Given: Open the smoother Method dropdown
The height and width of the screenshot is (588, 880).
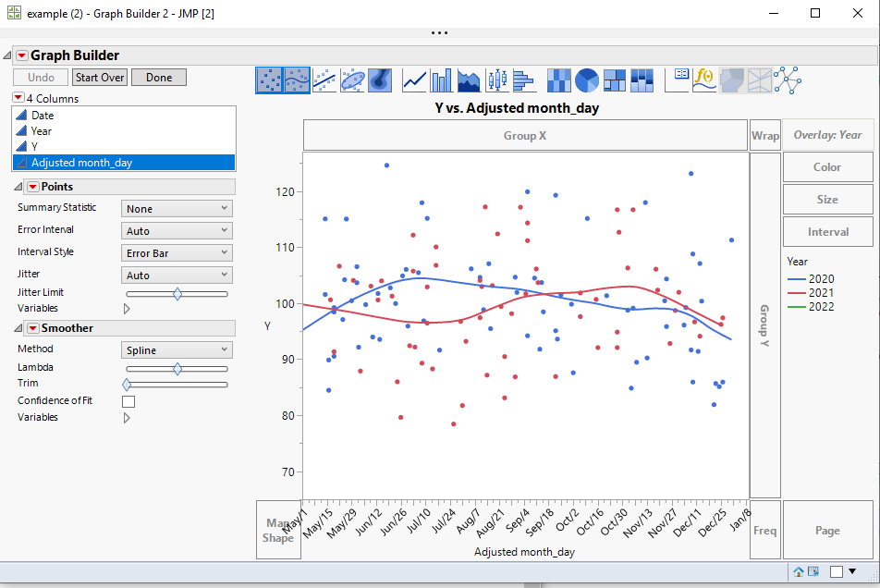Looking at the screenshot, I should click(177, 350).
